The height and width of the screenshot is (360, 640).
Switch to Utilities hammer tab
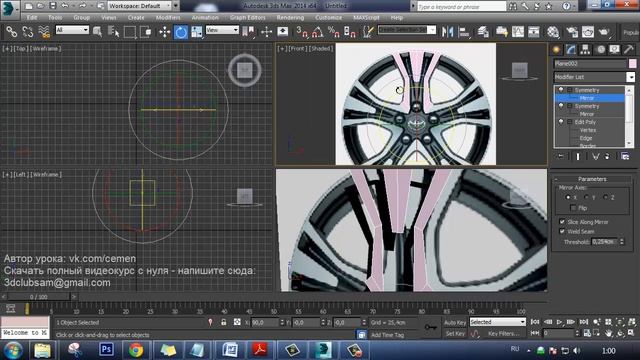[x=629, y=49]
